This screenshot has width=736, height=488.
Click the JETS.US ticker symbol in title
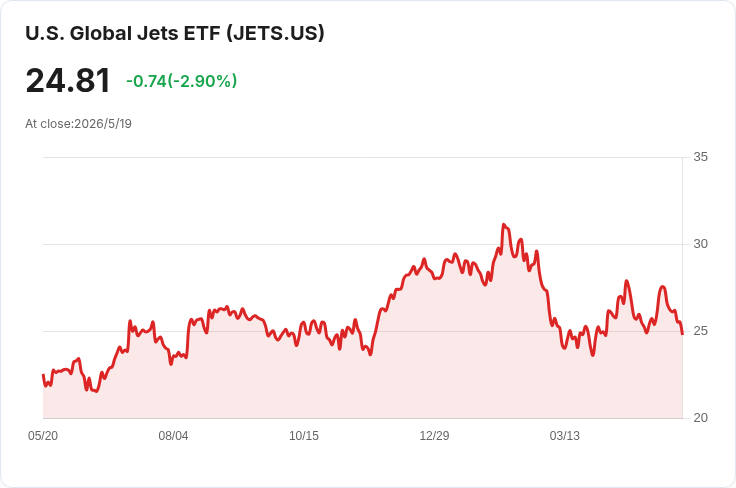pyautogui.click(x=276, y=33)
